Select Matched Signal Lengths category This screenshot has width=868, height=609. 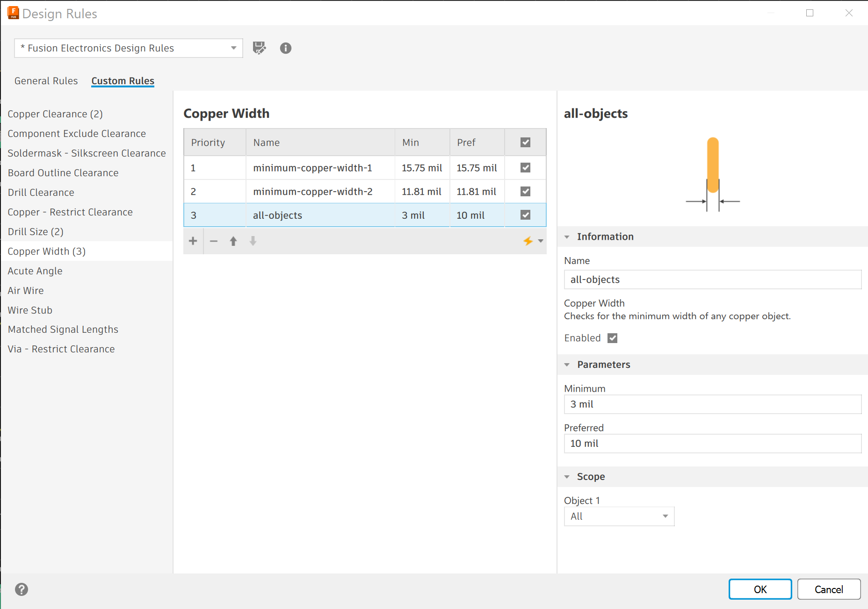63,330
